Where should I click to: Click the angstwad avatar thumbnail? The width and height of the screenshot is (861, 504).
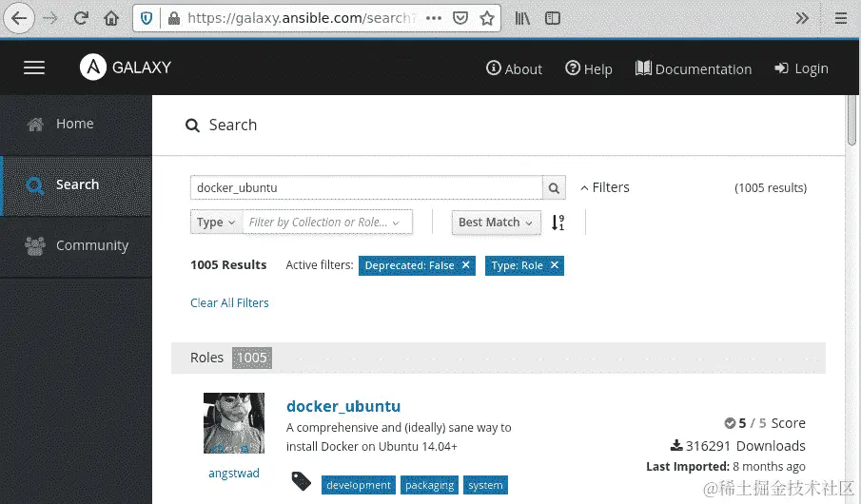coord(234,423)
